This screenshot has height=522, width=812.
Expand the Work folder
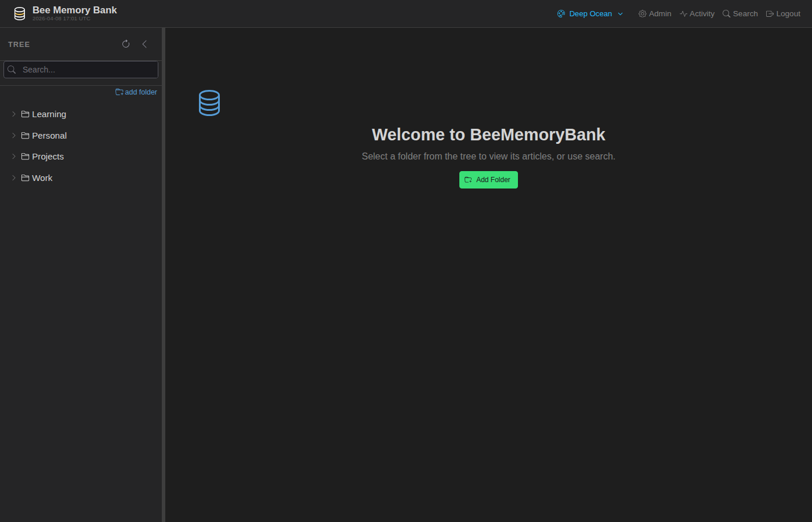click(x=14, y=178)
